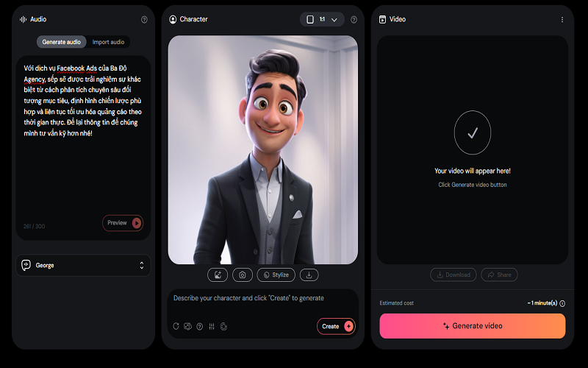Open the 1:1 aspect ratio dropdown
The width and height of the screenshot is (588, 368).
[322, 19]
